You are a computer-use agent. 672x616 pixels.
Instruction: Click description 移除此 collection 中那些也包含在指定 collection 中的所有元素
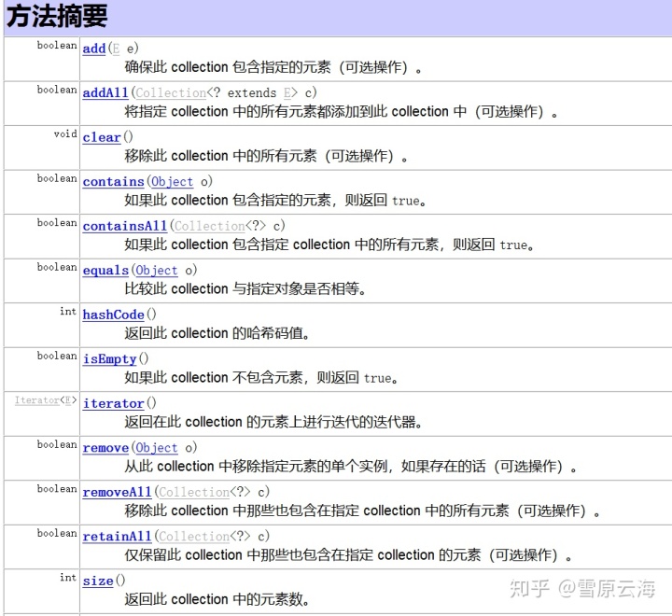pos(316,511)
